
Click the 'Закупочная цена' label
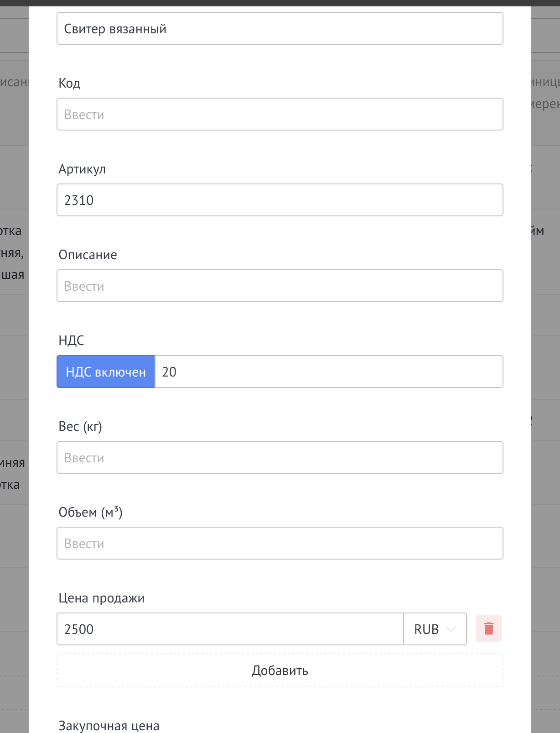tap(109, 726)
